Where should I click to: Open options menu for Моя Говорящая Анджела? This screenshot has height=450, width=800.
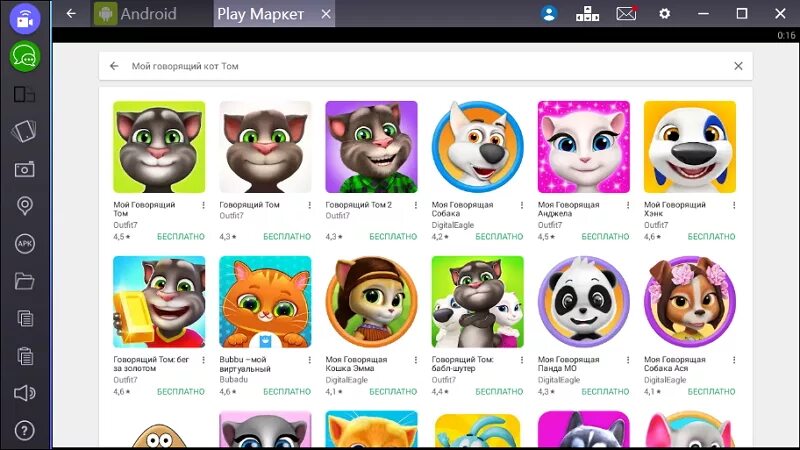[x=628, y=205]
